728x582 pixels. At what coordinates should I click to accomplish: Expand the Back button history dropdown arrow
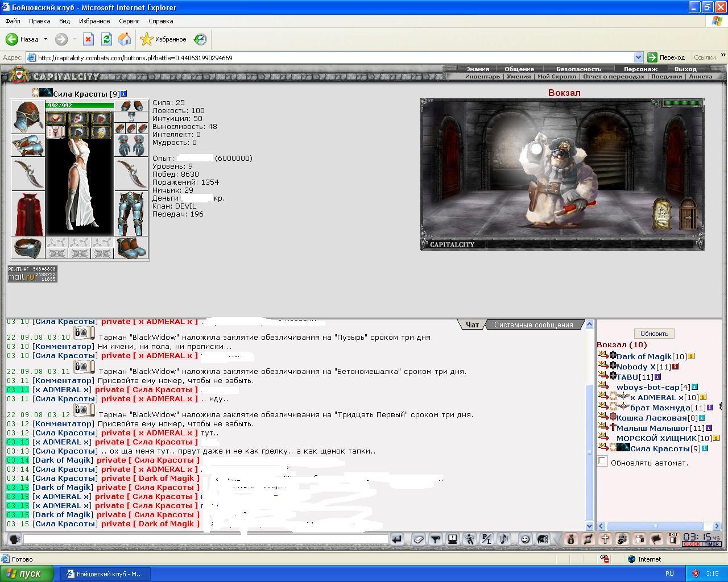click(x=45, y=39)
